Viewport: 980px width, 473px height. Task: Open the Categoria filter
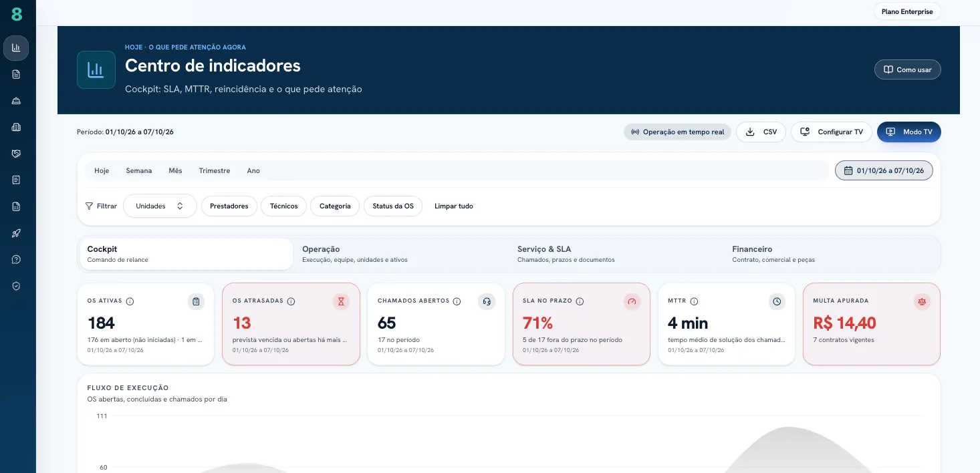point(335,206)
